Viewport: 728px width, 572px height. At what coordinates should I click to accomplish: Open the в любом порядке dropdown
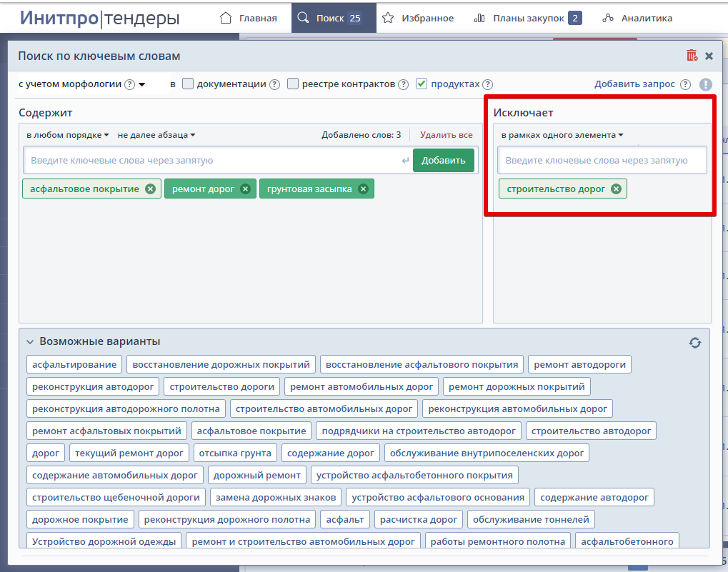(x=68, y=135)
